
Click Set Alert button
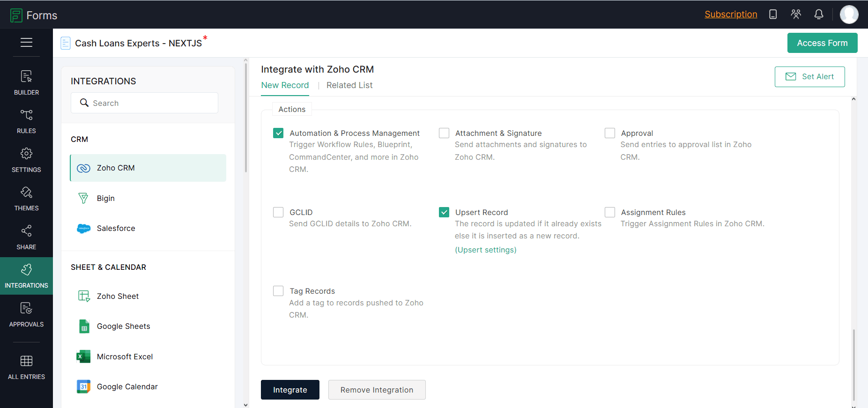809,77
